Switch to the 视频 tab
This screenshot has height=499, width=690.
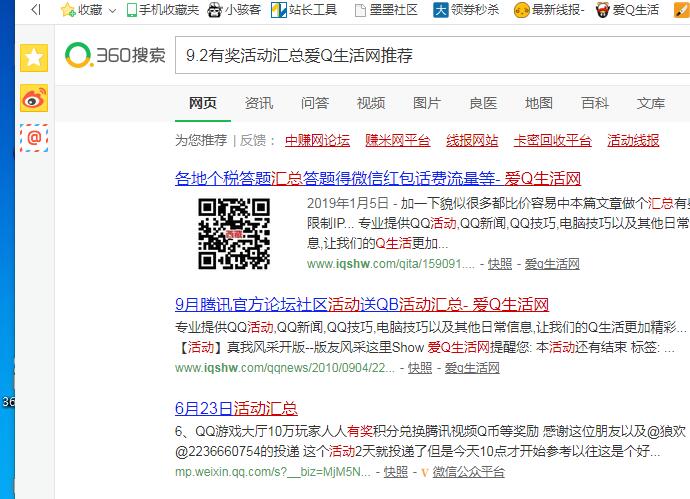click(371, 103)
